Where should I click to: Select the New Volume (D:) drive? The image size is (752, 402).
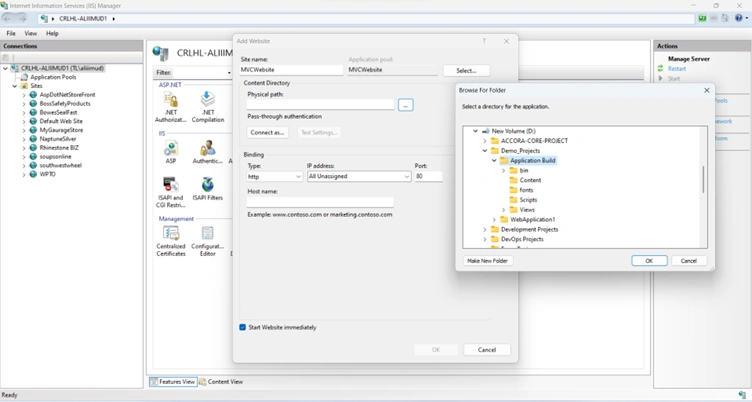coord(514,131)
